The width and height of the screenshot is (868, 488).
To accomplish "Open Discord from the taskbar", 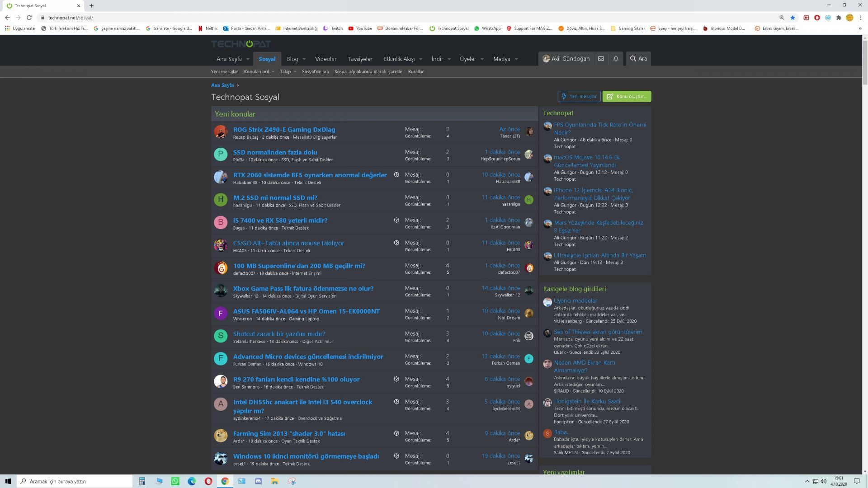I will coord(258,481).
